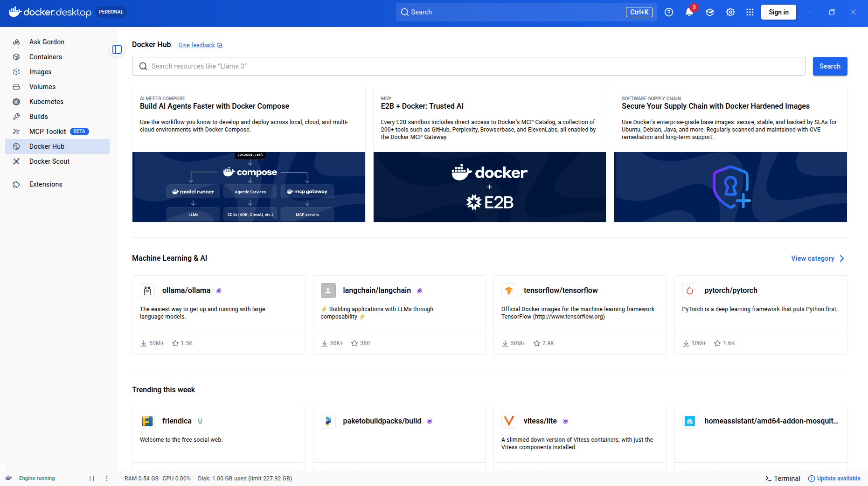
Task: Click the ollama/ollama logo icon
Action: pos(147,291)
